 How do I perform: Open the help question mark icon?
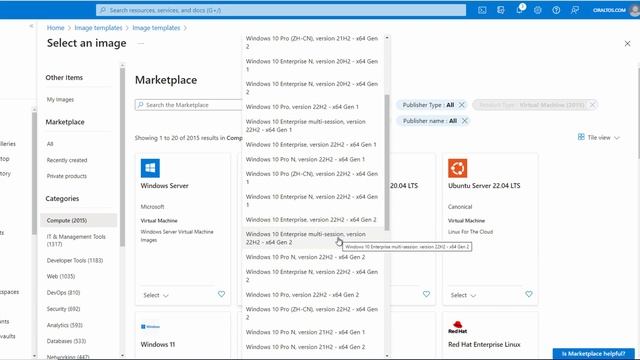pyautogui.click(x=556, y=10)
